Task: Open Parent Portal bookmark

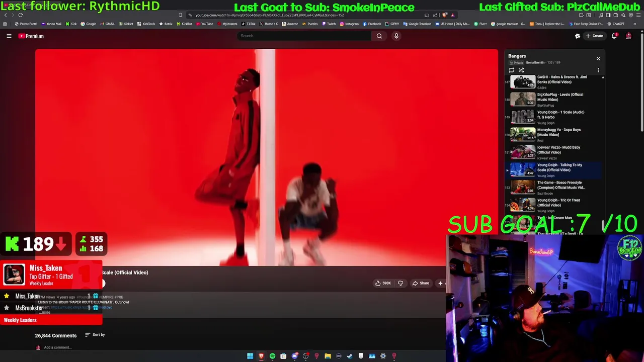Action: (x=26, y=24)
